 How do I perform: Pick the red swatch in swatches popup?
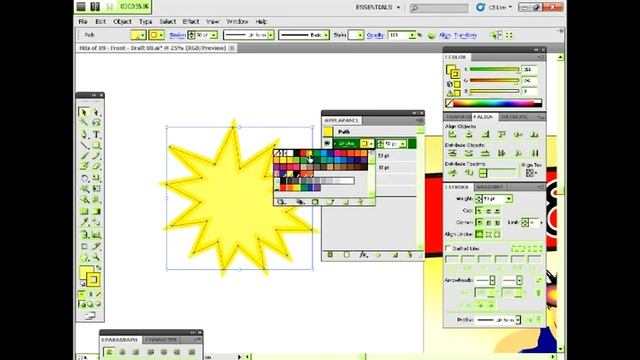tap(303, 153)
